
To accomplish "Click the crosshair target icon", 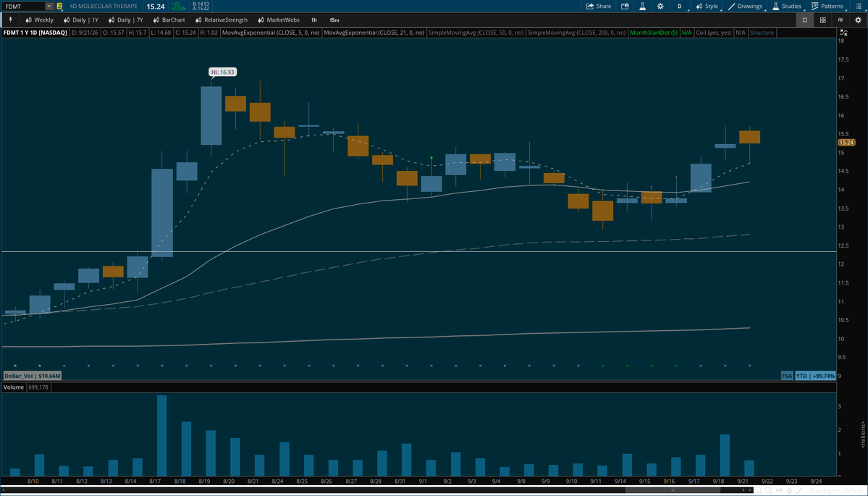I will pos(789,490).
